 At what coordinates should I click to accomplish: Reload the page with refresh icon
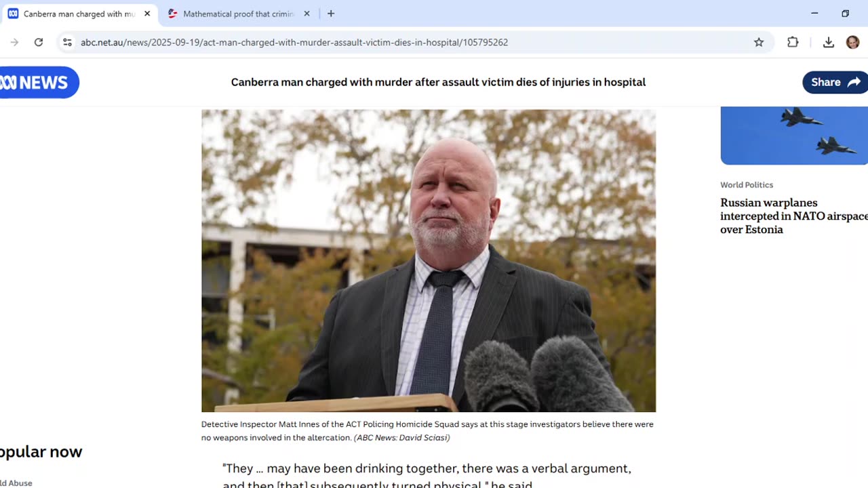click(x=39, y=42)
